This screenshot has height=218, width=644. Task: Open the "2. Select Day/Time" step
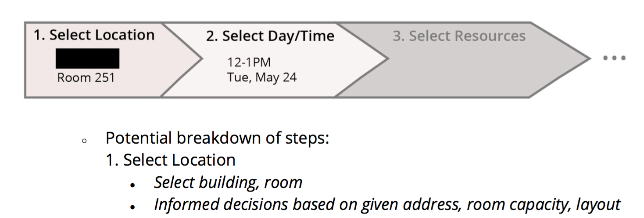270,36
